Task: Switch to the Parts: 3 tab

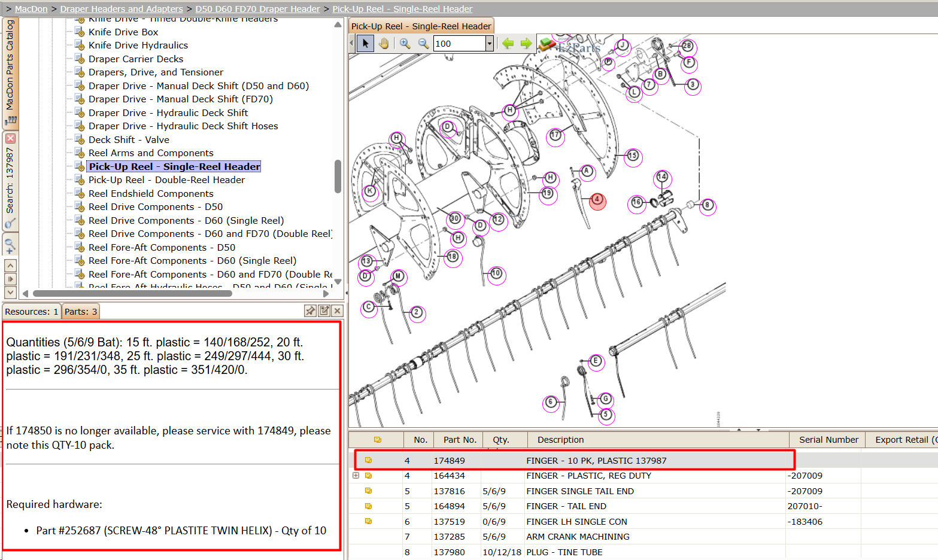Action: 81,311
